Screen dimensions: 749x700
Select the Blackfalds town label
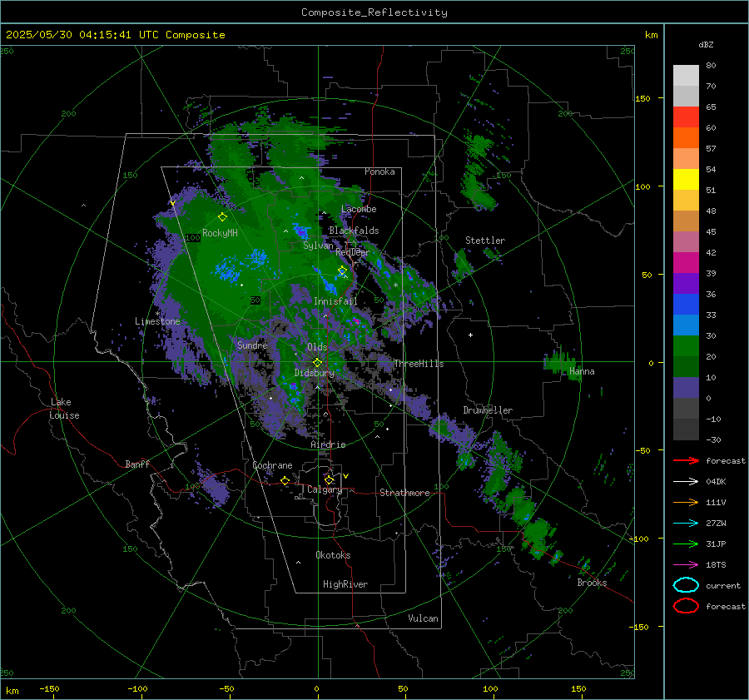(x=354, y=231)
